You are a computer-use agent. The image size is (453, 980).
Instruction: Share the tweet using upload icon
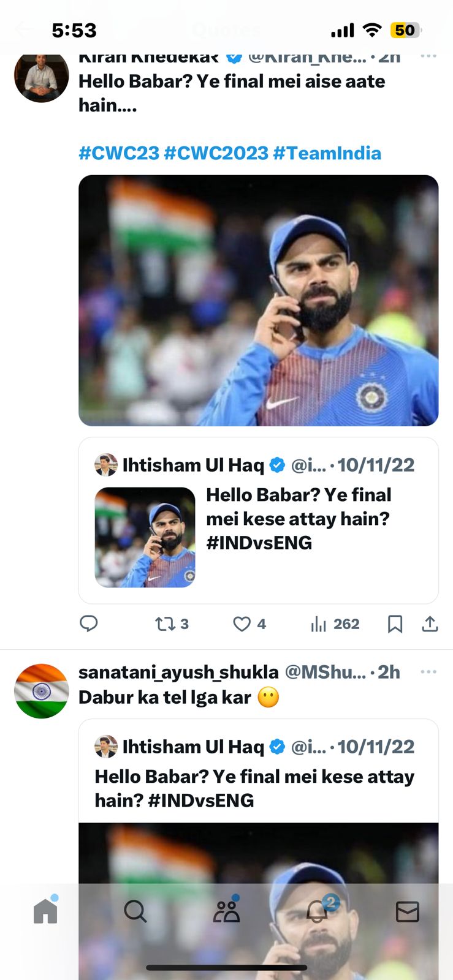pos(430,624)
